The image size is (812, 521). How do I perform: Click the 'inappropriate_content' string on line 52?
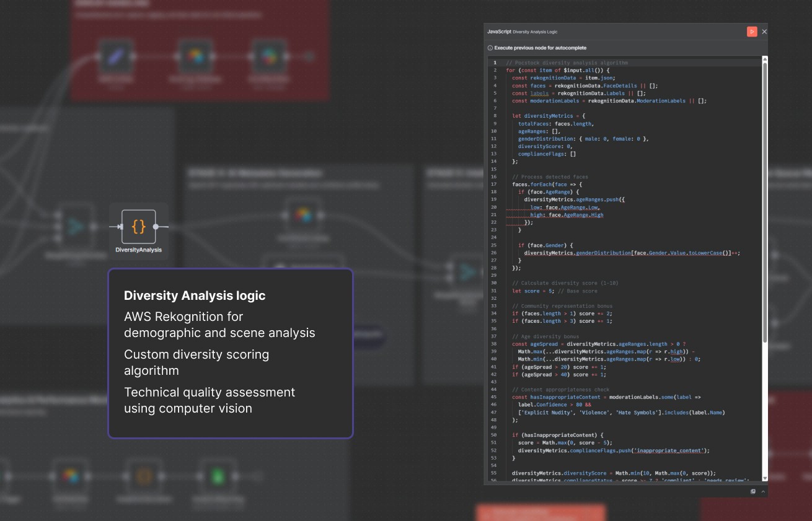point(670,450)
